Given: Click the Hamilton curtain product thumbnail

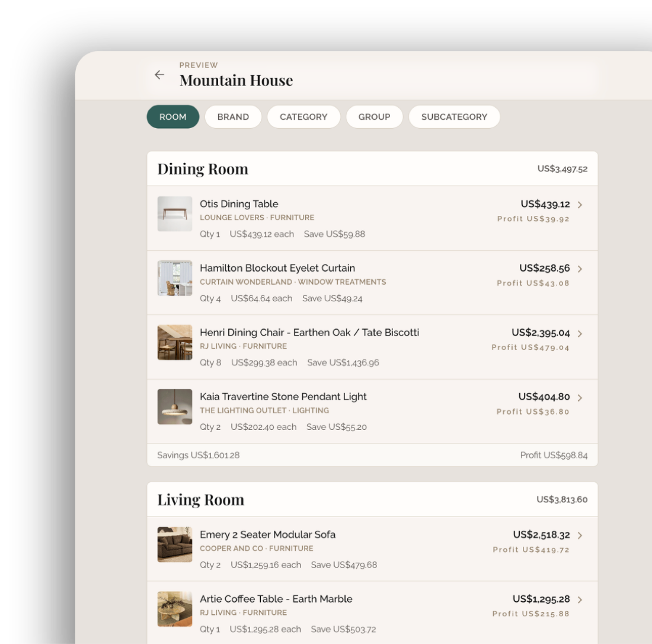Looking at the screenshot, I should tap(175, 278).
